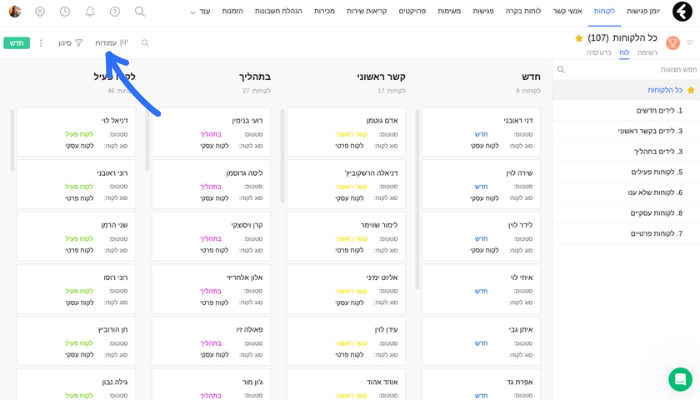
Task: Open the שירה לוין customer card
Action: 481,184
